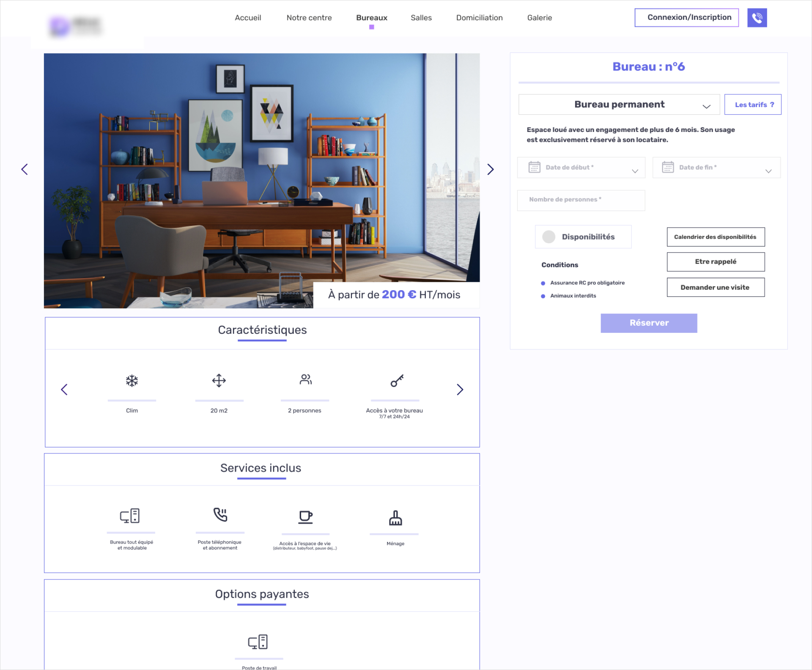The image size is (812, 670).
Task: Open the Accueil menu item
Action: (248, 18)
